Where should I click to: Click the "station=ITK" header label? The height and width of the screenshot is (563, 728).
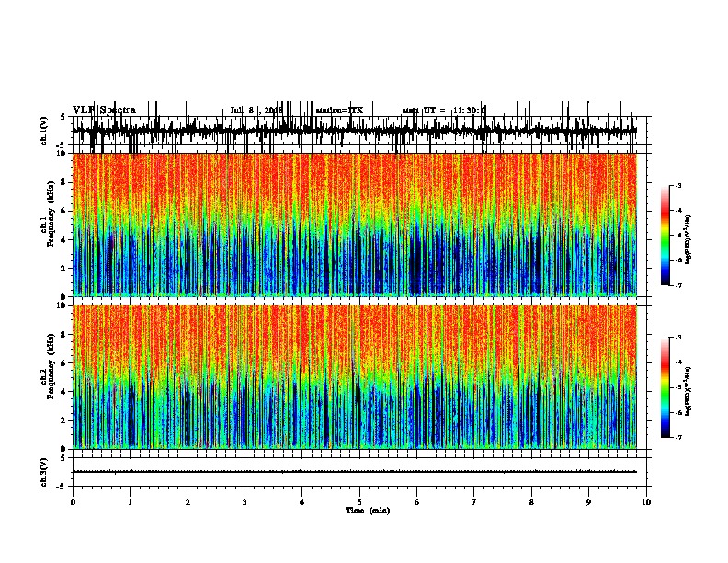pos(339,110)
